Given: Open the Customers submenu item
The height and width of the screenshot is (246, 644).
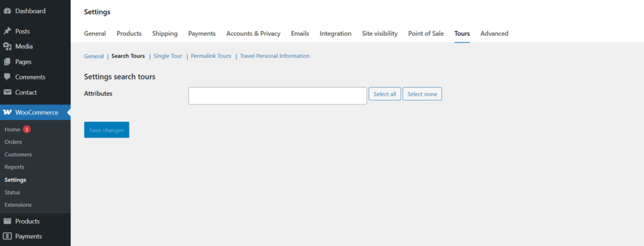Looking at the screenshot, I should 18,154.
